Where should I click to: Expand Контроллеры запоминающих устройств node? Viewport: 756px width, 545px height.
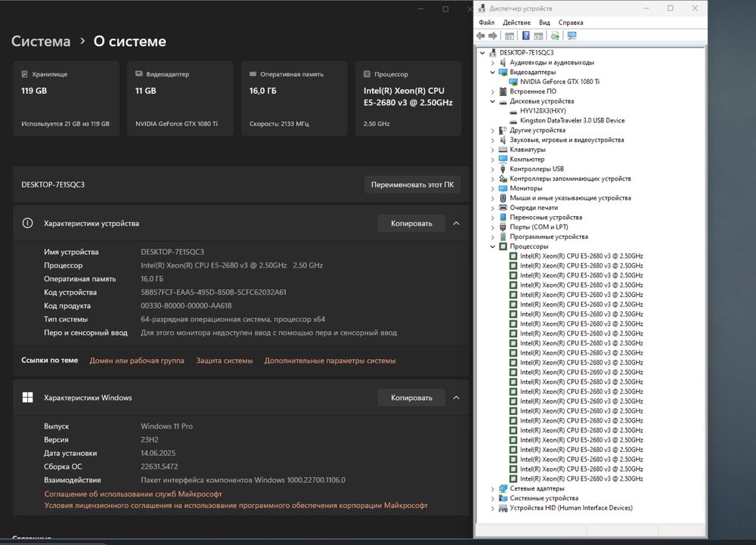[x=493, y=179]
